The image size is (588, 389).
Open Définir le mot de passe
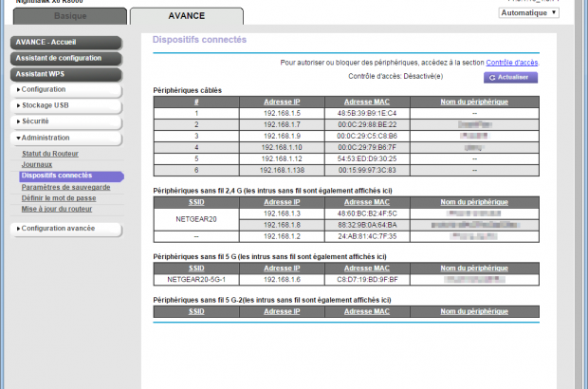(x=61, y=198)
